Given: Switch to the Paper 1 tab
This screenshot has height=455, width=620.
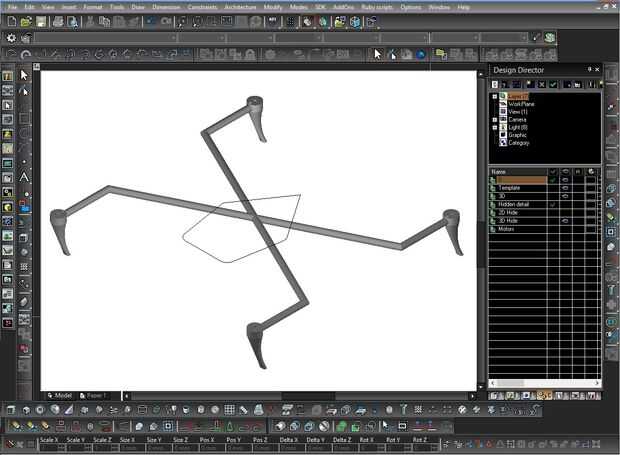Looking at the screenshot, I should [95, 395].
